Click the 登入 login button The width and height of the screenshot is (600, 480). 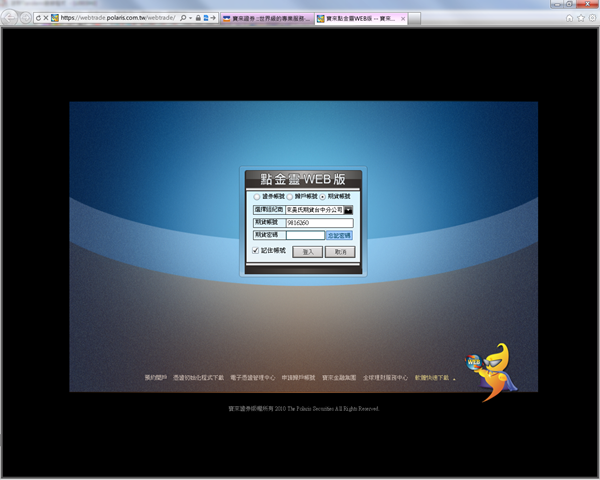307,252
